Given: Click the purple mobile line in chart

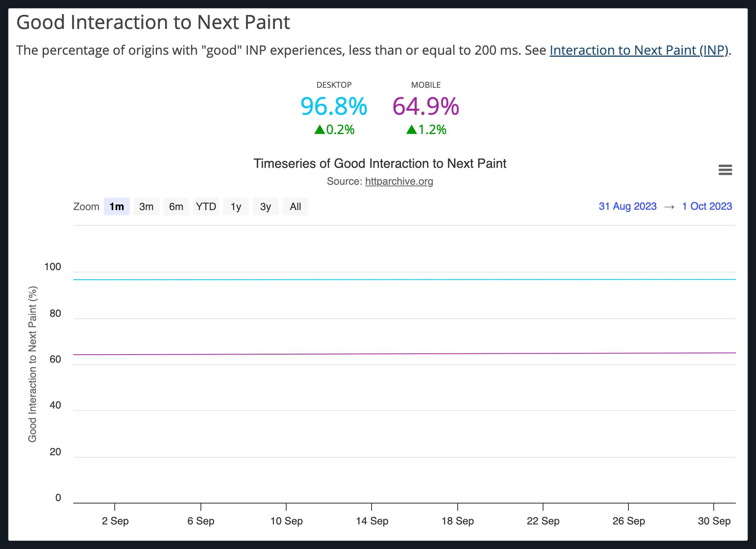Looking at the screenshot, I should pyautogui.click(x=403, y=354).
